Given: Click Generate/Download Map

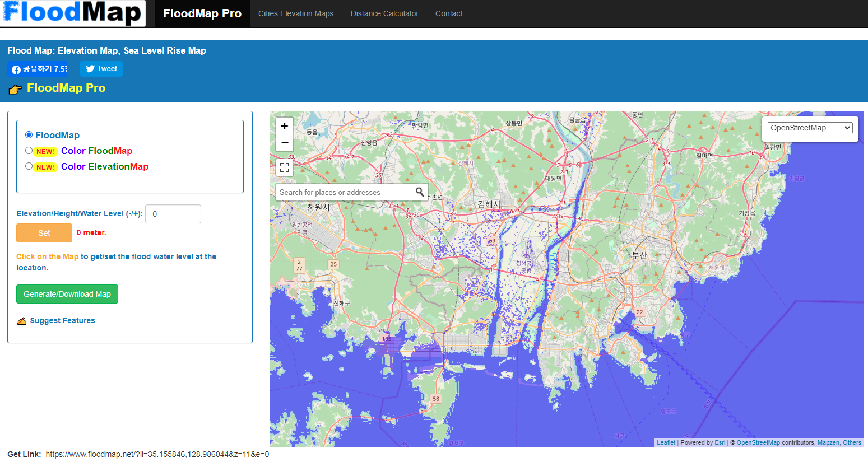Looking at the screenshot, I should click(67, 293).
